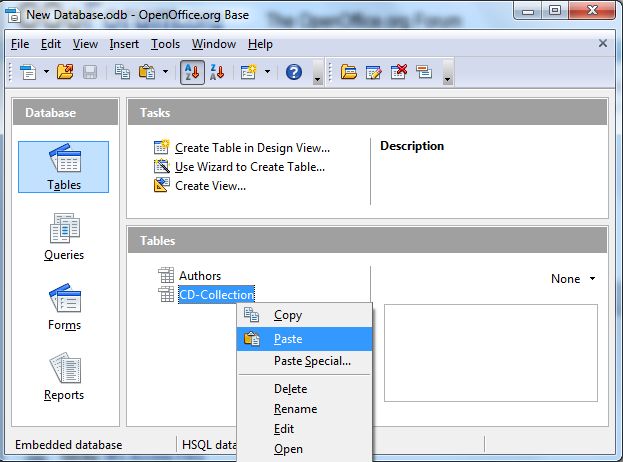
Task: Click Create Table in Design View
Action: [x=252, y=147]
